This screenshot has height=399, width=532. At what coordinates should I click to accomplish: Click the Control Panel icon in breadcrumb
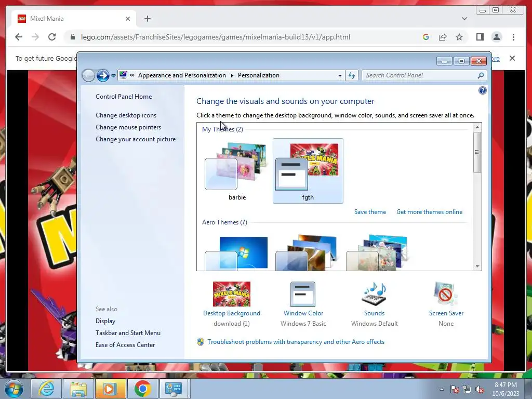(x=123, y=75)
